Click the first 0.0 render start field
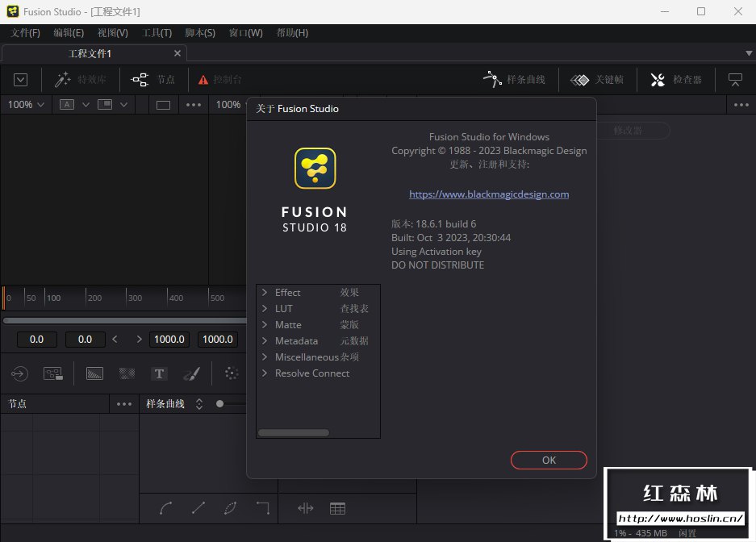This screenshot has width=756, height=542. coord(36,340)
